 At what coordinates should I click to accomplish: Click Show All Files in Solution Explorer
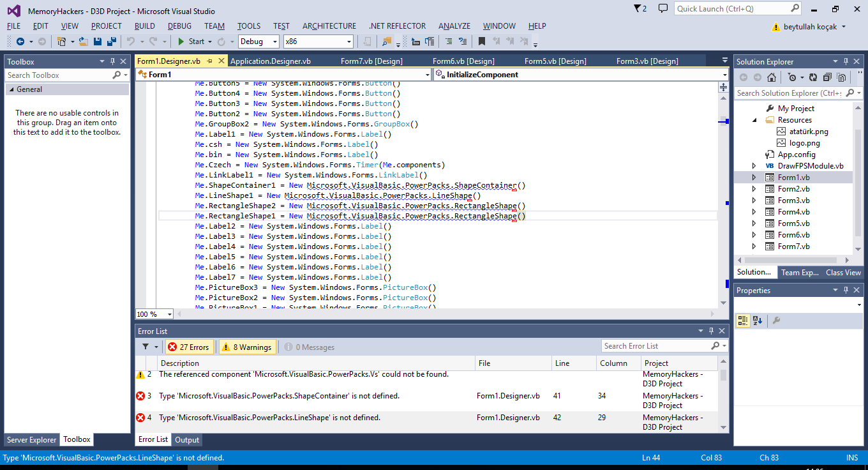pyautogui.click(x=841, y=77)
